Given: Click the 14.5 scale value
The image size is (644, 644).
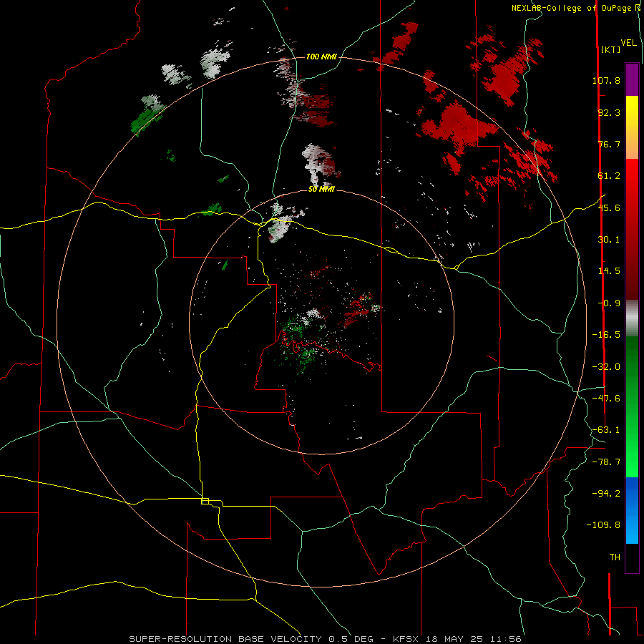Looking at the screenshot, I should pos(609,271).
